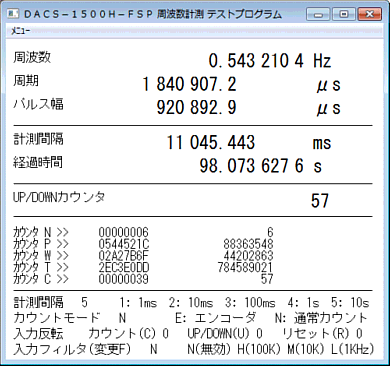Close the frequency measurement window
Screen dimensions: 390x366
pyautogui.click(x=369, y=14)
